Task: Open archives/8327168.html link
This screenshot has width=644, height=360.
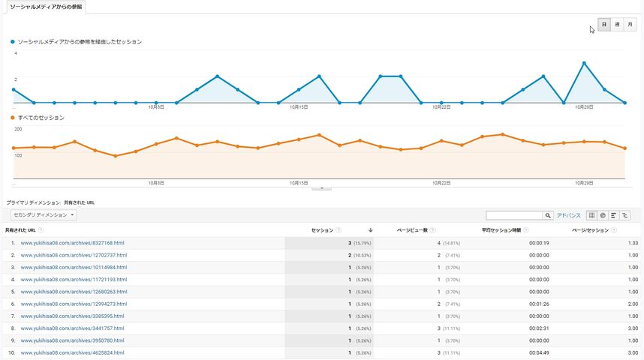Action: pyautogui.click(x=72, y=243)
